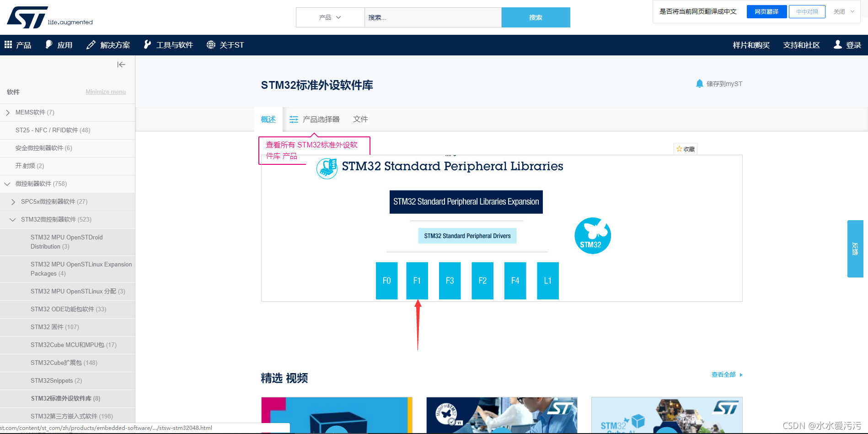Click the blue 搜索 button

[x=536, y=17]
